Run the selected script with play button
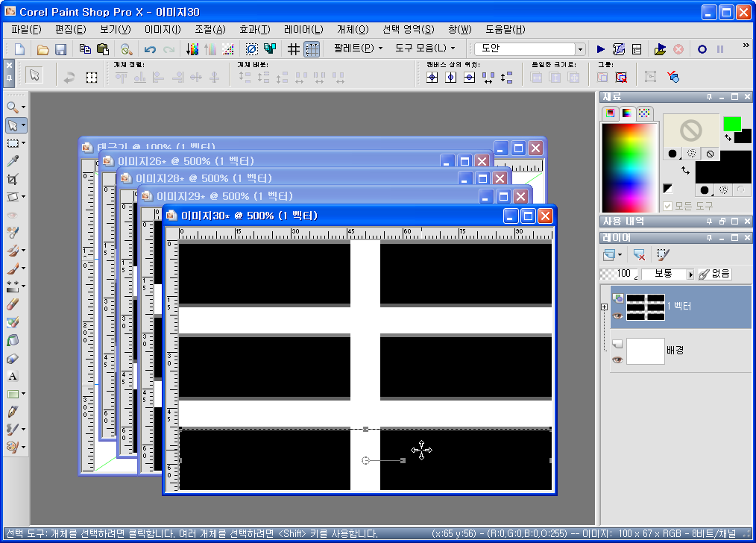This screenshot has height=543, width=756. [x=601, y=49]
